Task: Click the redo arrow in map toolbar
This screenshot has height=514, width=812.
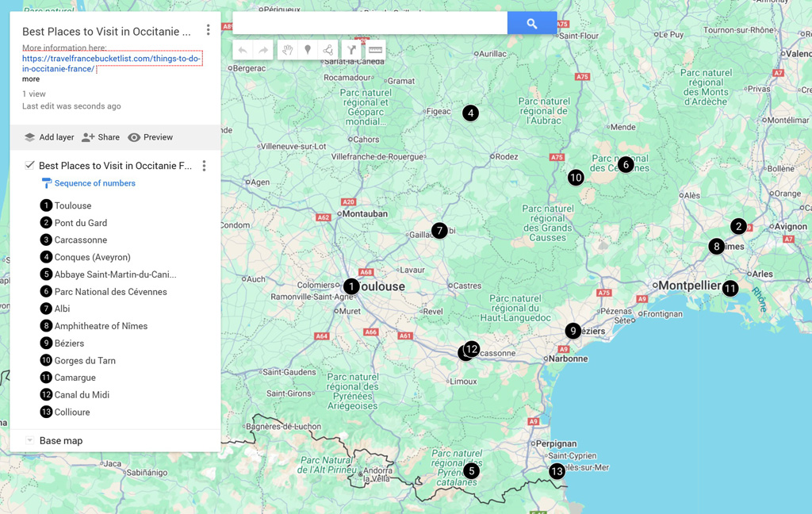Action: click(263, 50)
